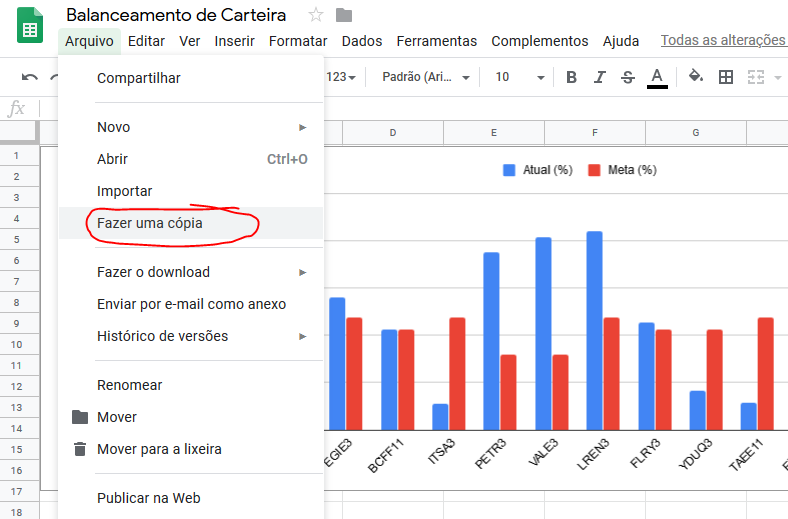Select Compartilhar in the file menu

click(191, 78)
